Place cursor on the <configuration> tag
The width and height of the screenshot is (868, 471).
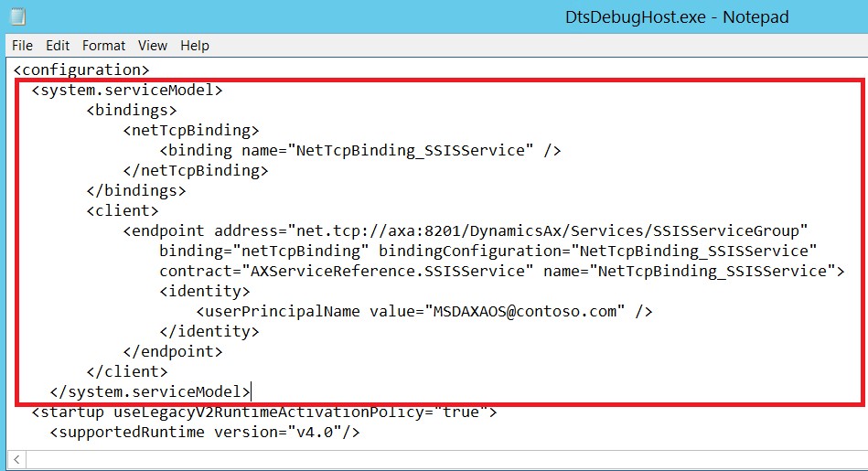coord(80,70)
